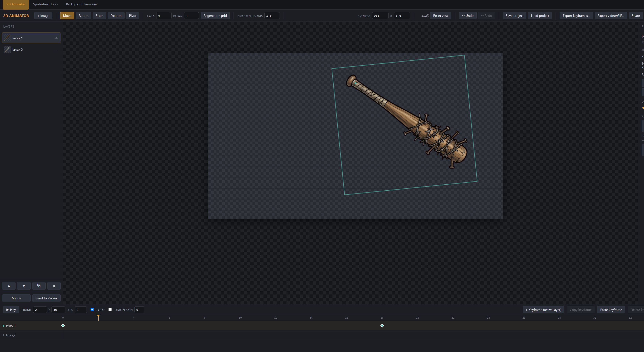
Task: Focus the current FRAME number field
Action: 40,309
